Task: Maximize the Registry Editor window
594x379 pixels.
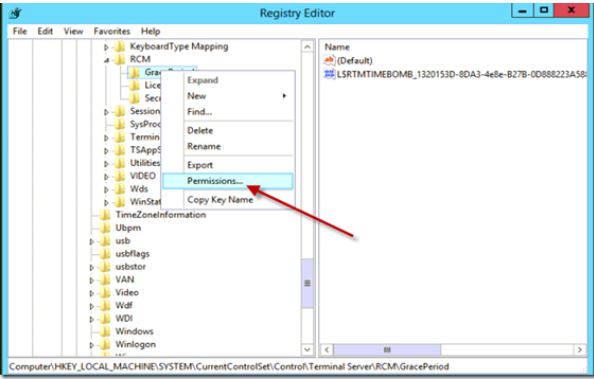Action: click(x=544, y=10)
